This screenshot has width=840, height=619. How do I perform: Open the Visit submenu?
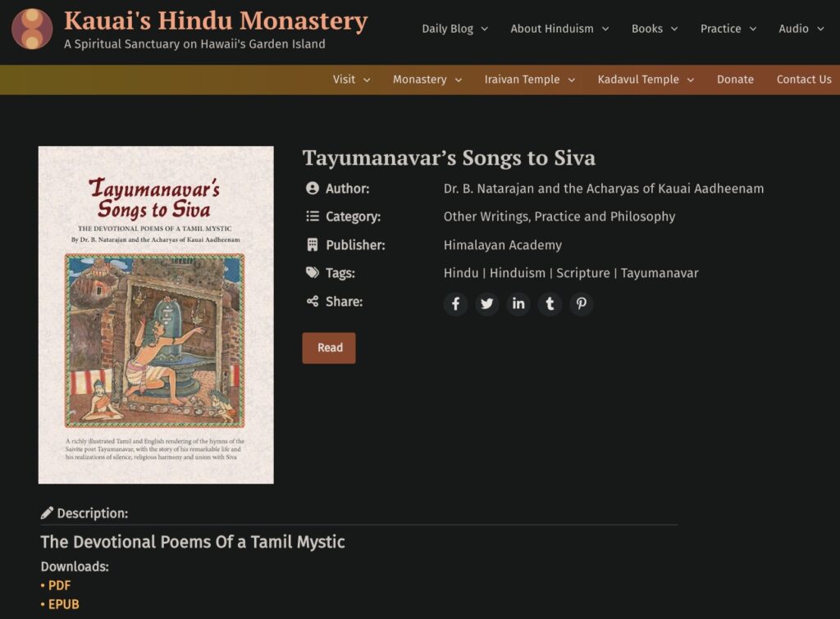(351, 80)
